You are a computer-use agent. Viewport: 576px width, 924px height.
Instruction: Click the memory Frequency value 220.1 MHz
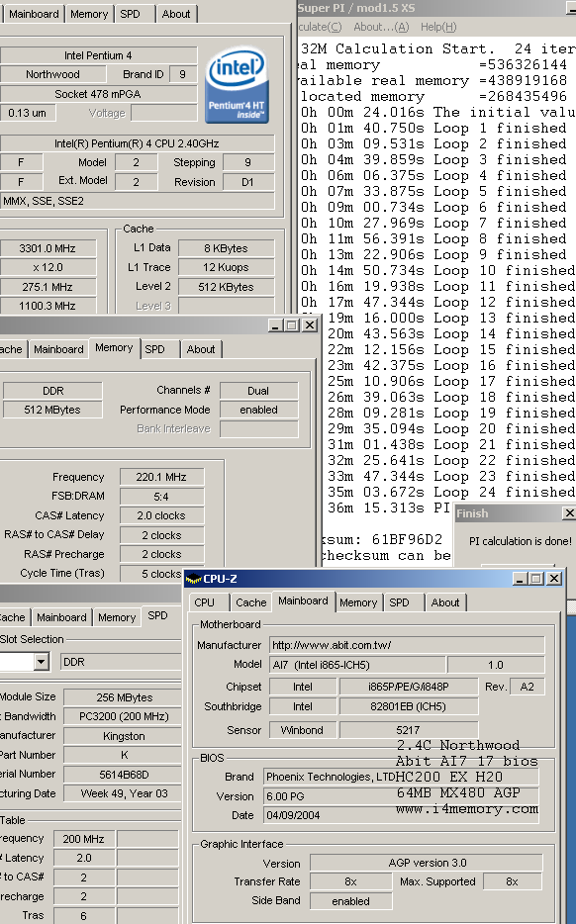point(161,477)
